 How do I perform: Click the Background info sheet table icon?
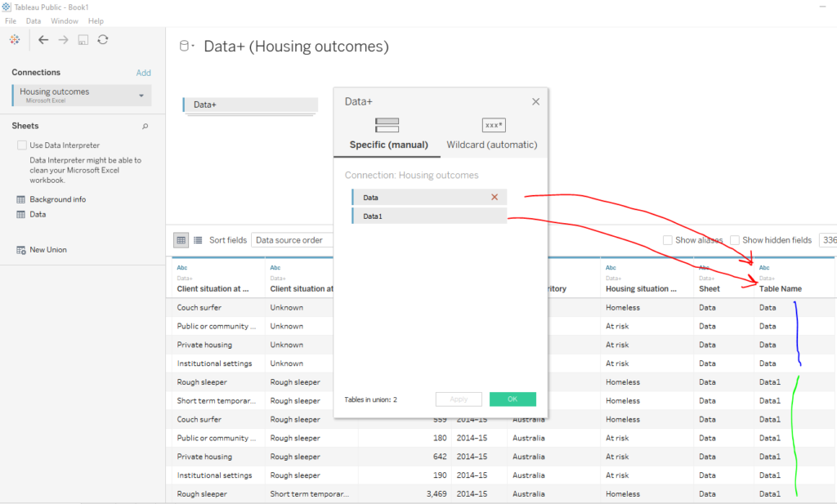(x=20, y=199)
